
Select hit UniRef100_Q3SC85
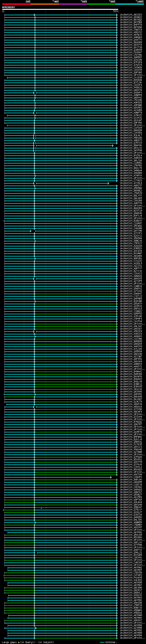(x=131, y=60)
